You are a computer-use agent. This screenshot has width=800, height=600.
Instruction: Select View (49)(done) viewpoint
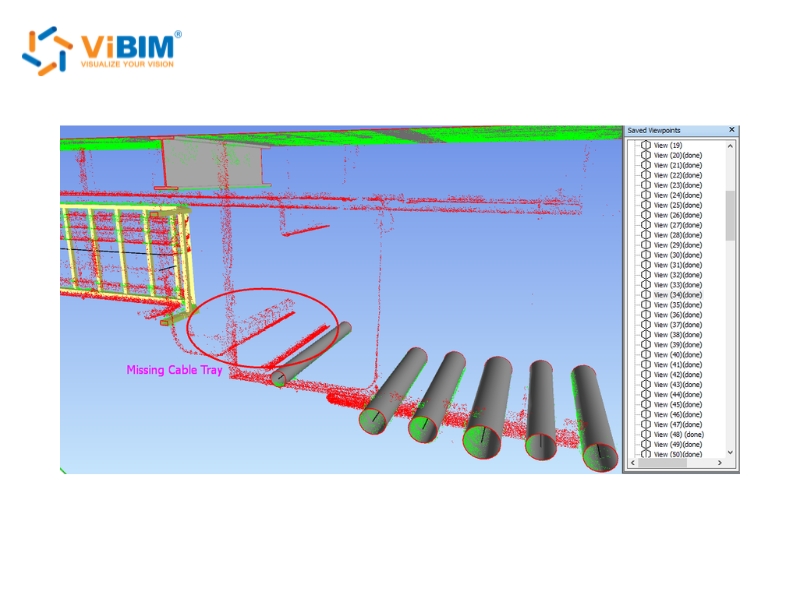click(x=678, y=444)
